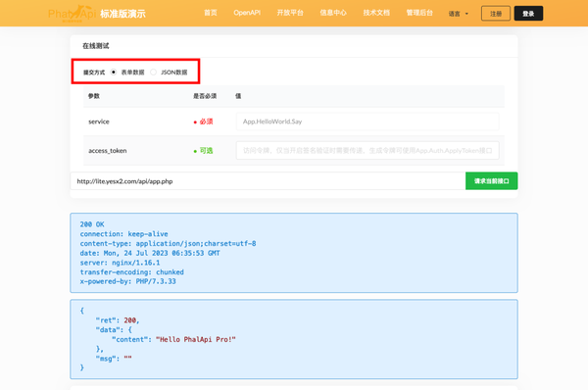Click the green 请求当前接口 button
This screenshot has height=390, width=588.
(491, 181)
